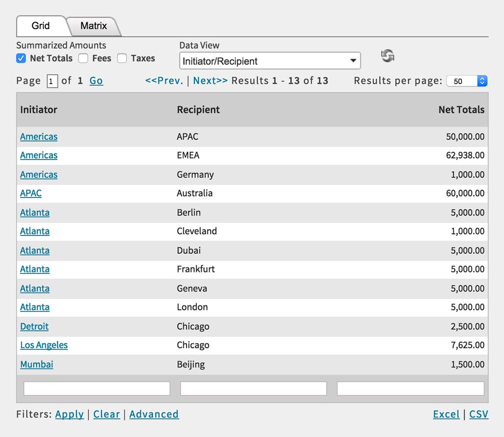This screenshot has height=437, width=504.
Task: Click the 1,500.00 net total value
Action: click(x=468, y=364)
